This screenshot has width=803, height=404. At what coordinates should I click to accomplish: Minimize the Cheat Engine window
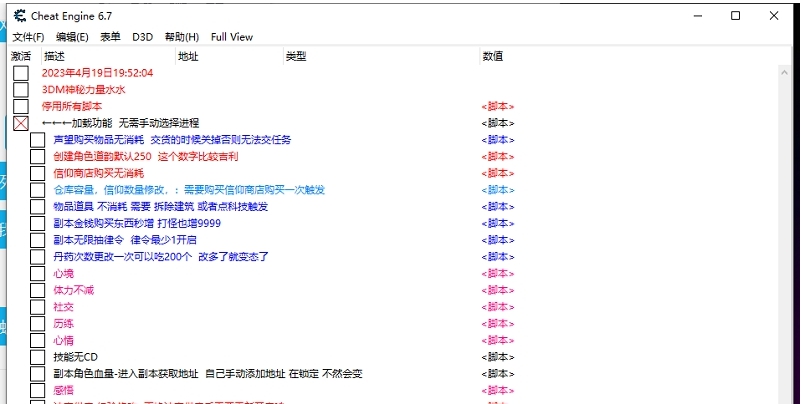(x=698, y=16)
